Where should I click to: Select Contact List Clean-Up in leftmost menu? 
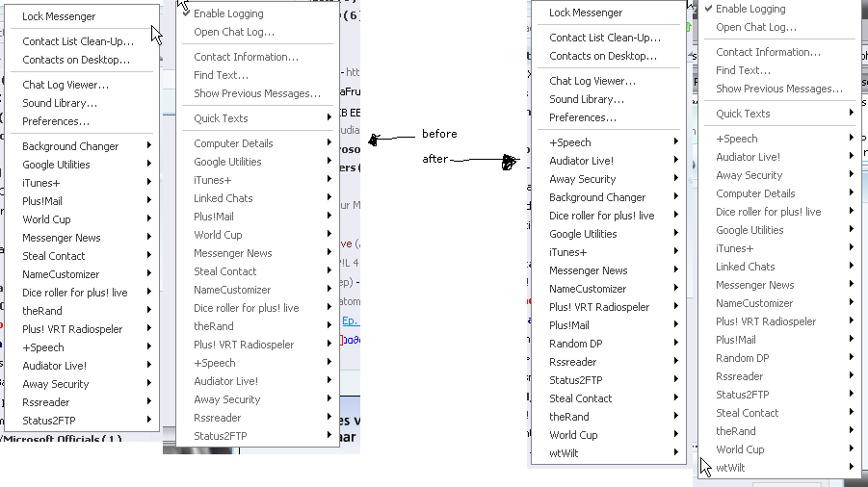pyautogui.click(x=78, y=41)
